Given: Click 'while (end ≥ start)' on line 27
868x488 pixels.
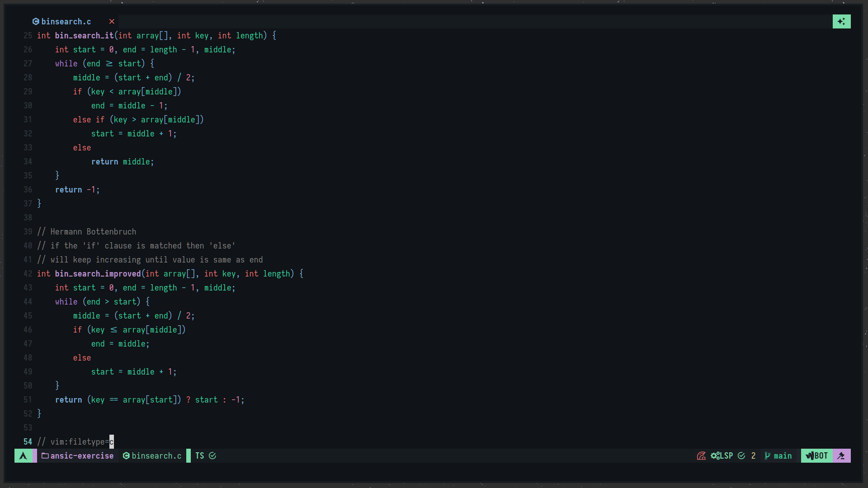Looking at the screenshot, I should pos(100,63).
